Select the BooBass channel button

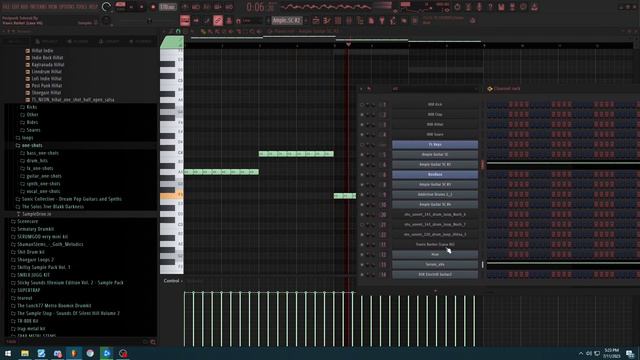tap(435, 174)
